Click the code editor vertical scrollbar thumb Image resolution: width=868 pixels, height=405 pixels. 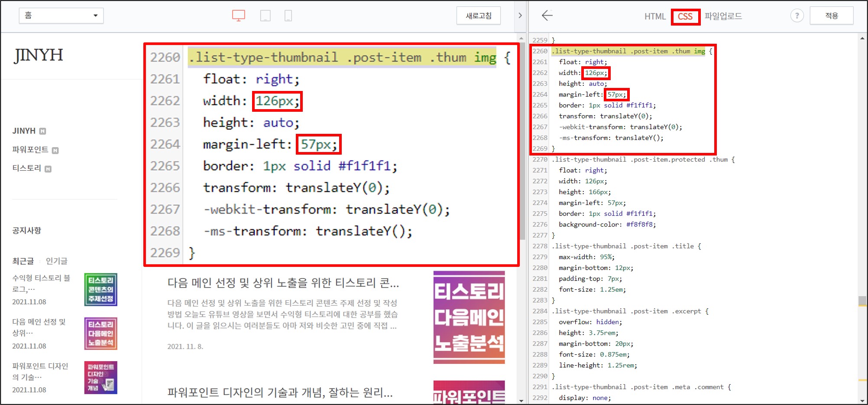(x=862, y=301)
